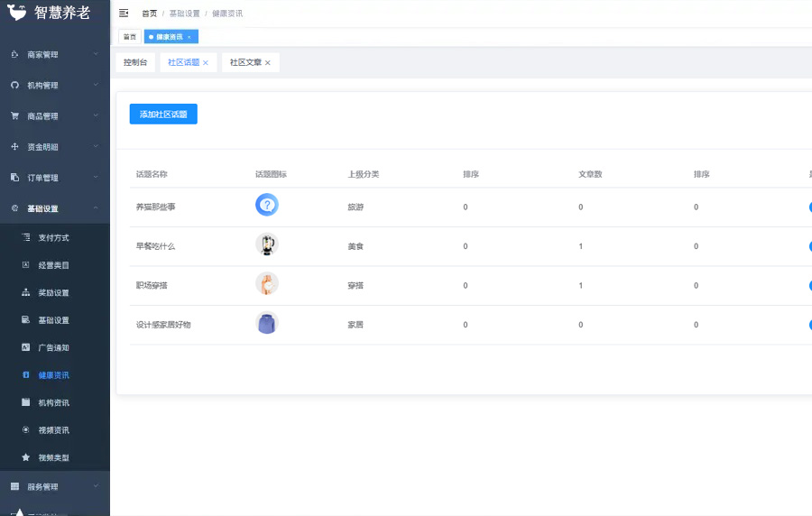Click the 资金明细 cross-arrows icon
The image size is (812, 516).
14,147
